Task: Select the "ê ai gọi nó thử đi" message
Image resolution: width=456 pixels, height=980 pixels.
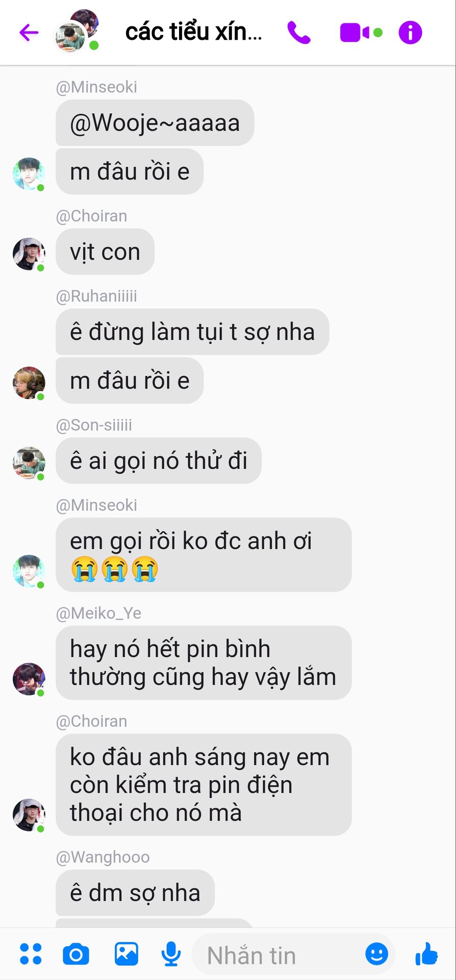Action: pyautogui.click(x=159, y=460)
